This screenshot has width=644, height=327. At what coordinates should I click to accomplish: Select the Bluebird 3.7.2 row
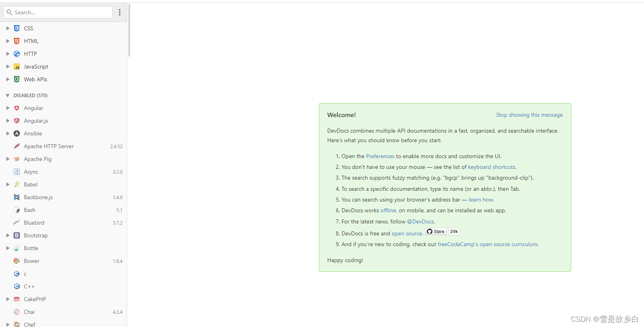64,223
